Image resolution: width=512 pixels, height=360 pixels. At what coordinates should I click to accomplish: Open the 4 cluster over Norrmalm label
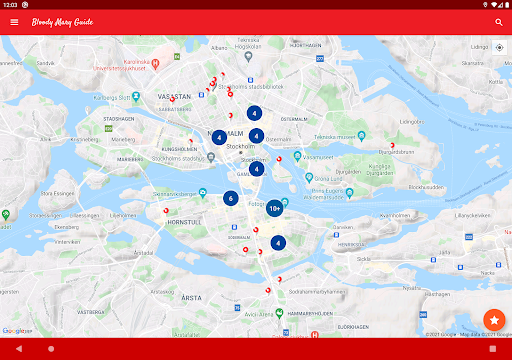219,137
